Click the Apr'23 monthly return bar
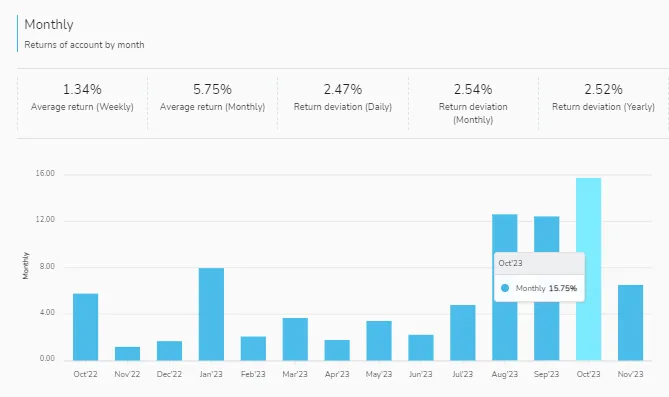 [x=337, y=350]
